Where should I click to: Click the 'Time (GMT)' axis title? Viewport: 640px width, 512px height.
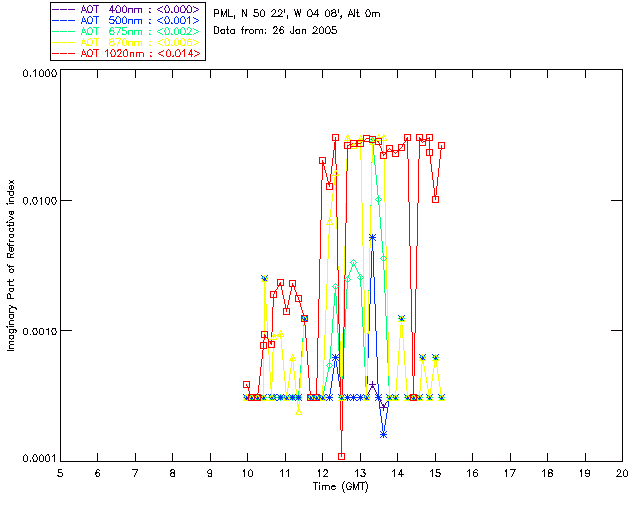pyautogui.click(x=340, y=487)
